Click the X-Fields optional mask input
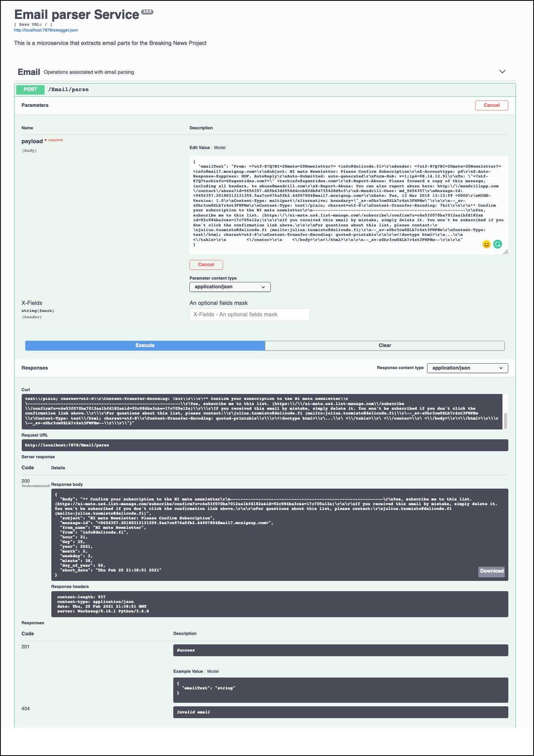This screenshot has height=756, width=534. tap(249, 315)
